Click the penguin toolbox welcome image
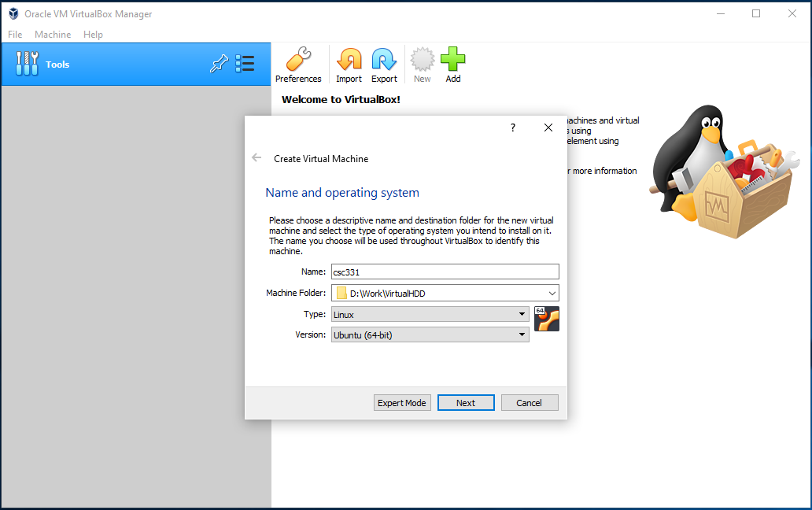Viewport: 812px width, 510px height. click(725, 172)
